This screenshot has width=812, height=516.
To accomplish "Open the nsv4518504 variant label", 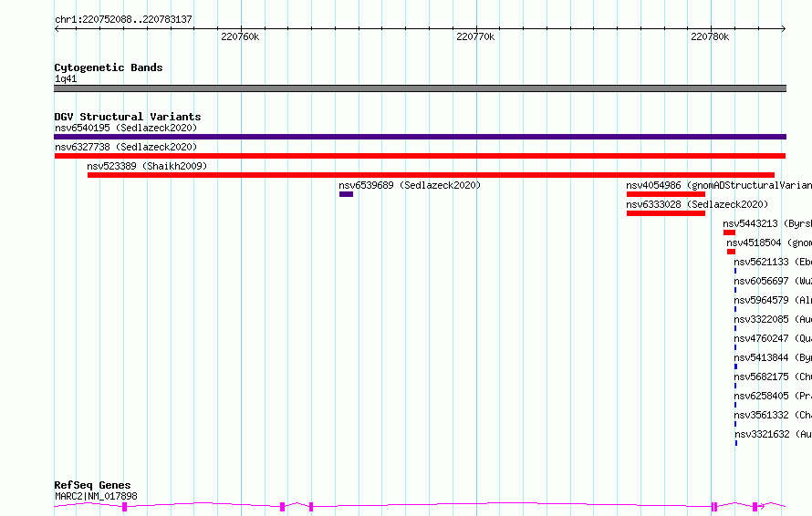I will tap(769, 243).
